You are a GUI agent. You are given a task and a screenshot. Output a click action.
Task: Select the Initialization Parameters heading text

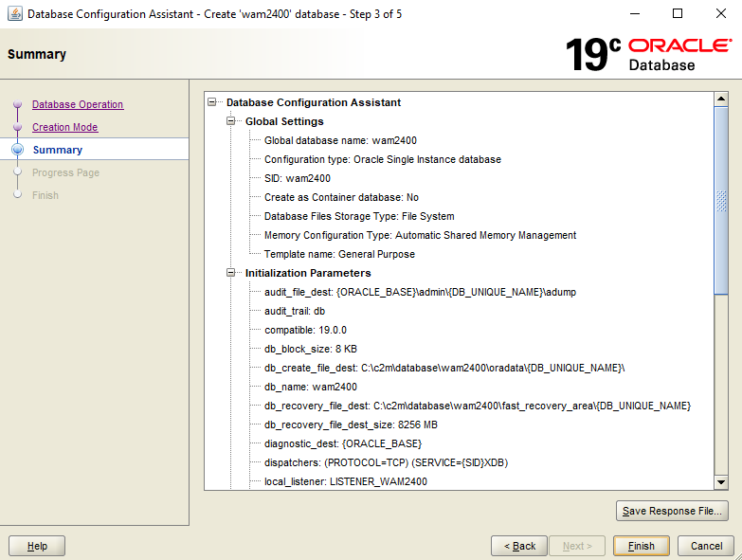(308, 273)
